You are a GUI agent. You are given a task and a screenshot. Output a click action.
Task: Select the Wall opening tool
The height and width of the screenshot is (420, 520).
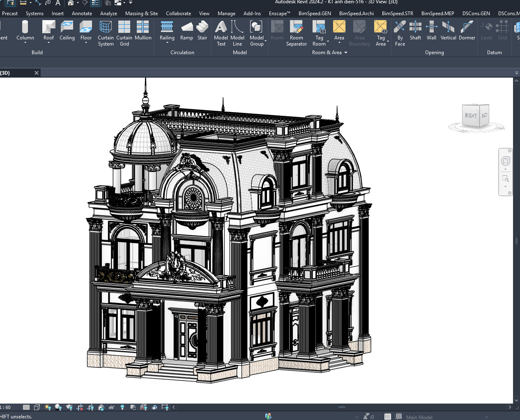431,31
